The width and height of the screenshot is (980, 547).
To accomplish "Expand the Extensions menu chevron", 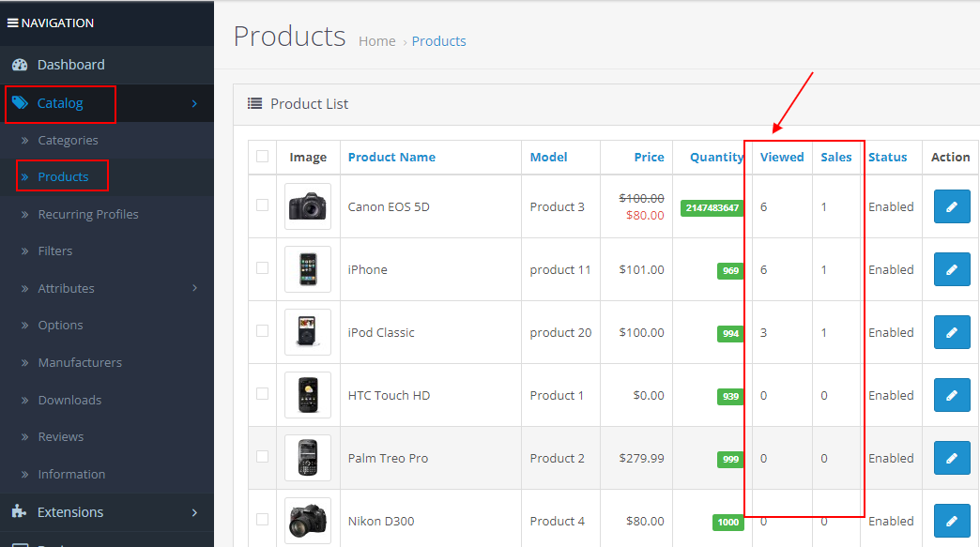I will [194, 512].
